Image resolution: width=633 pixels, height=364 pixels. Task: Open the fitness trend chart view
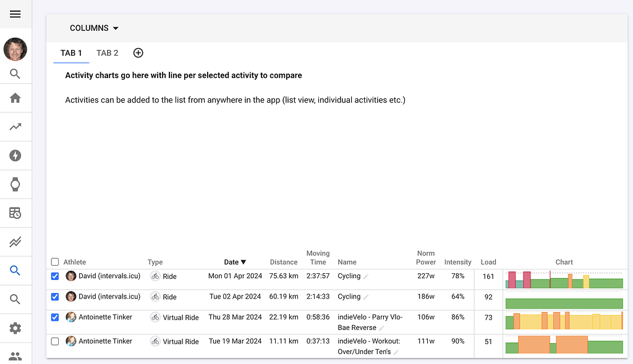point(15,127)
